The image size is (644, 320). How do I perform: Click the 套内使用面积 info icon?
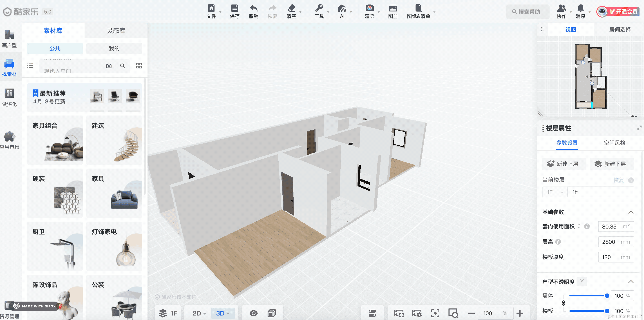[x=587, y=226]
